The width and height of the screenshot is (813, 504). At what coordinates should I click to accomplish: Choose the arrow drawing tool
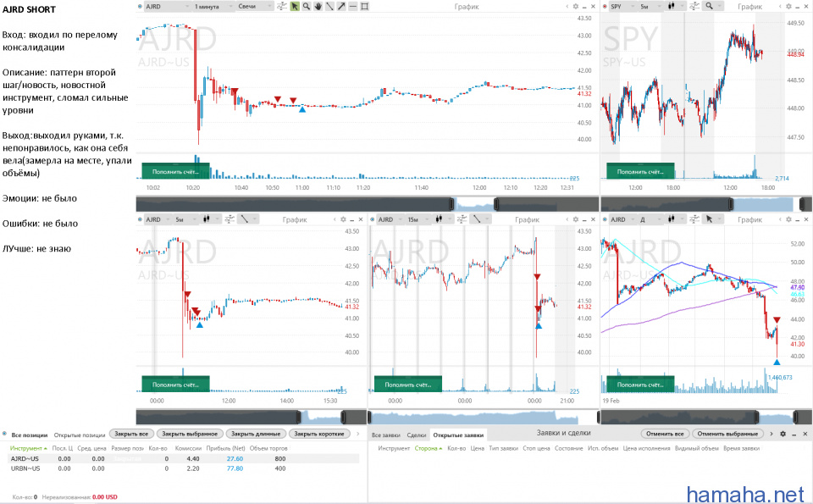[341, 6]
